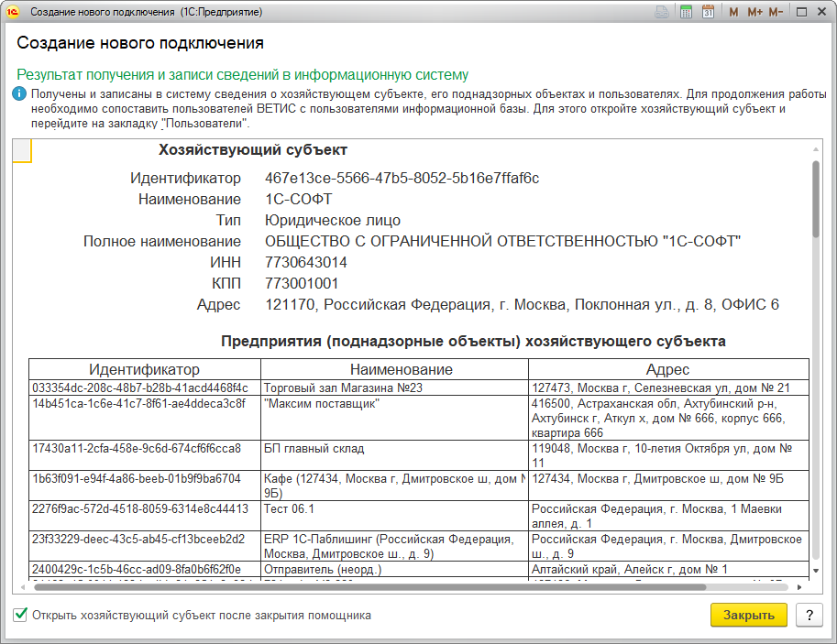This screenshot has height=644, width=837.
Task: Open the calendar icon in title bar
Action: 708,12
